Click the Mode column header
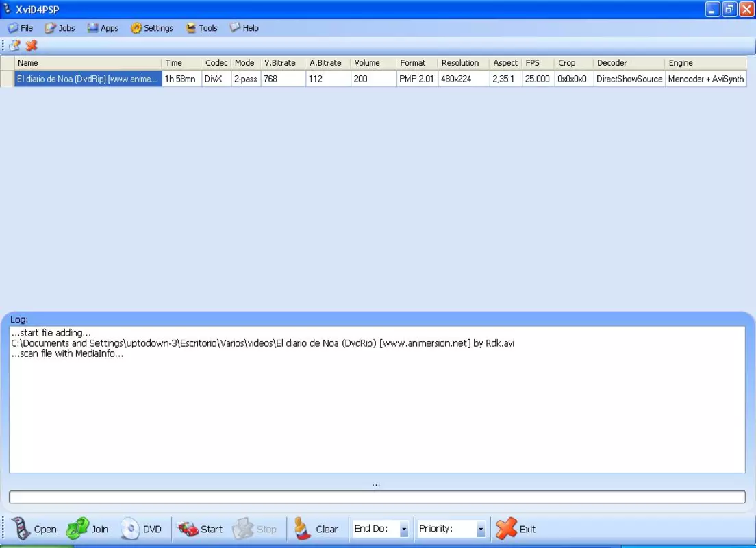Viewport: 756px width, 548px height. pos(246,63)
